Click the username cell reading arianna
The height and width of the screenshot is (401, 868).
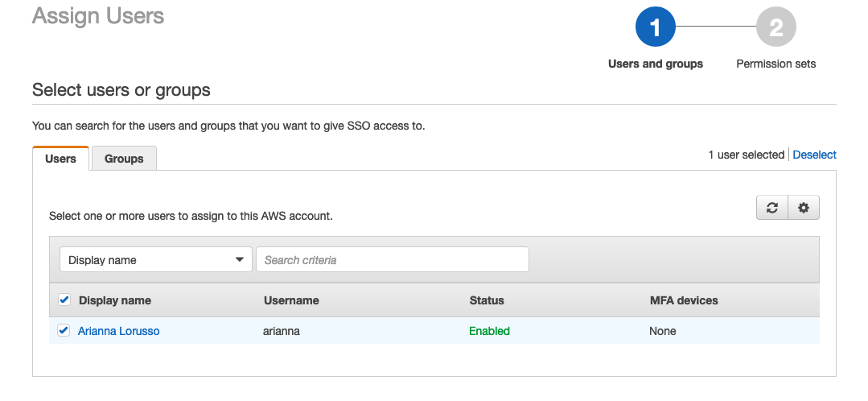[282, 331]
